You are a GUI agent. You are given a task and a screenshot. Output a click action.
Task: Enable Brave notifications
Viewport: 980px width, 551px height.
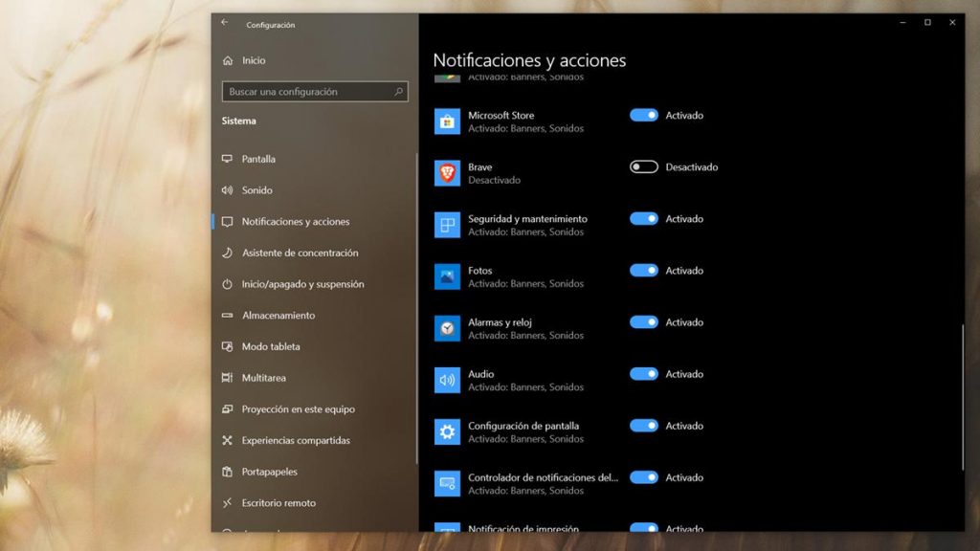pos(642,166)
